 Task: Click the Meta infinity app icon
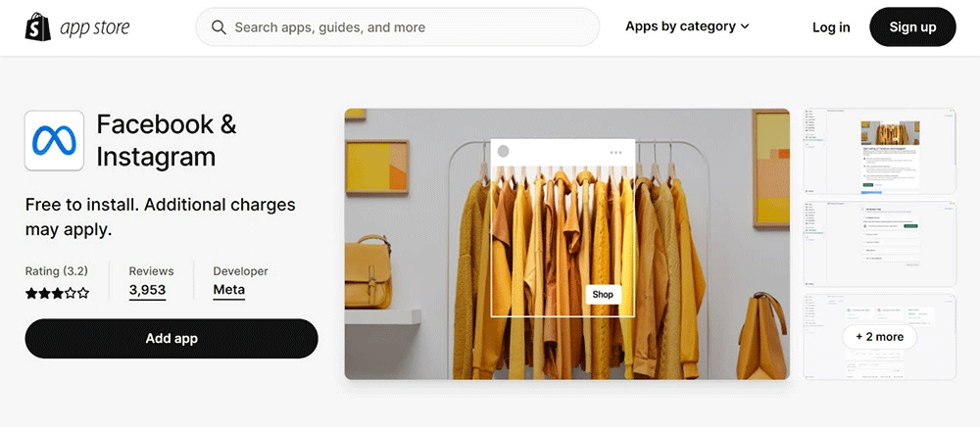point(54,140)
